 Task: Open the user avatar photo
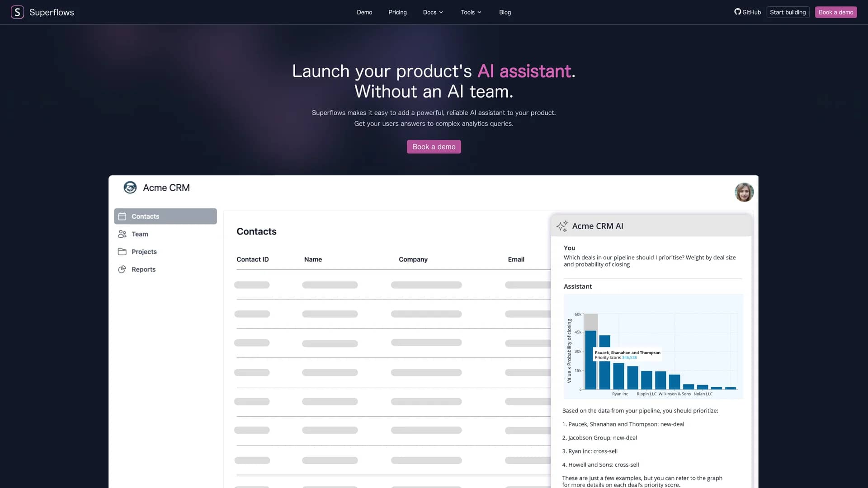(744, 192)
